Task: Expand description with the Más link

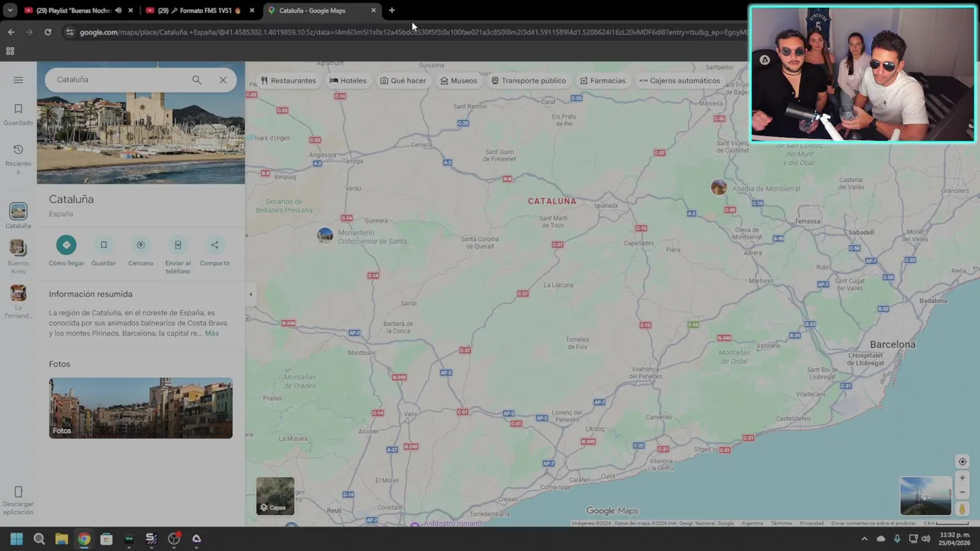Action: tap(212, 334)
